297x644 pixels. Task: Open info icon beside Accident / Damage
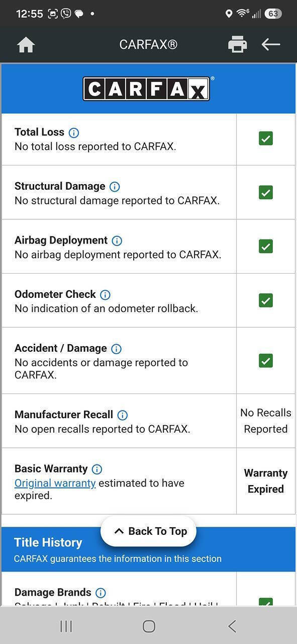[116, 349]
